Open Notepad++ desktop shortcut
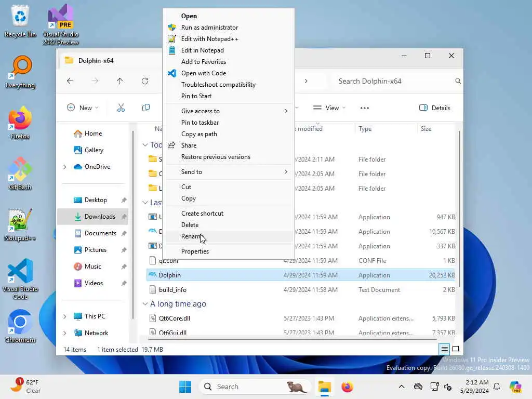The height and width of the screenshot is (399, 532). tap(20, 224)
